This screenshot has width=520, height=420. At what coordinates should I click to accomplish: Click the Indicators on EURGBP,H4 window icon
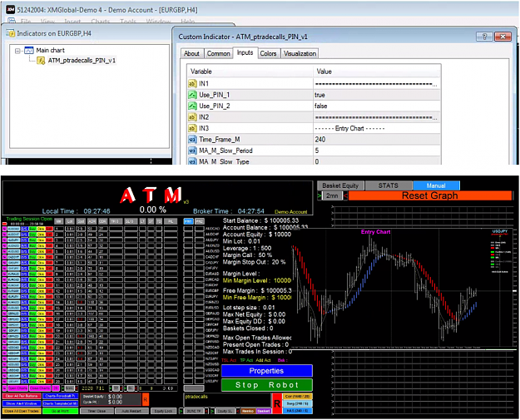coord(10,33)
